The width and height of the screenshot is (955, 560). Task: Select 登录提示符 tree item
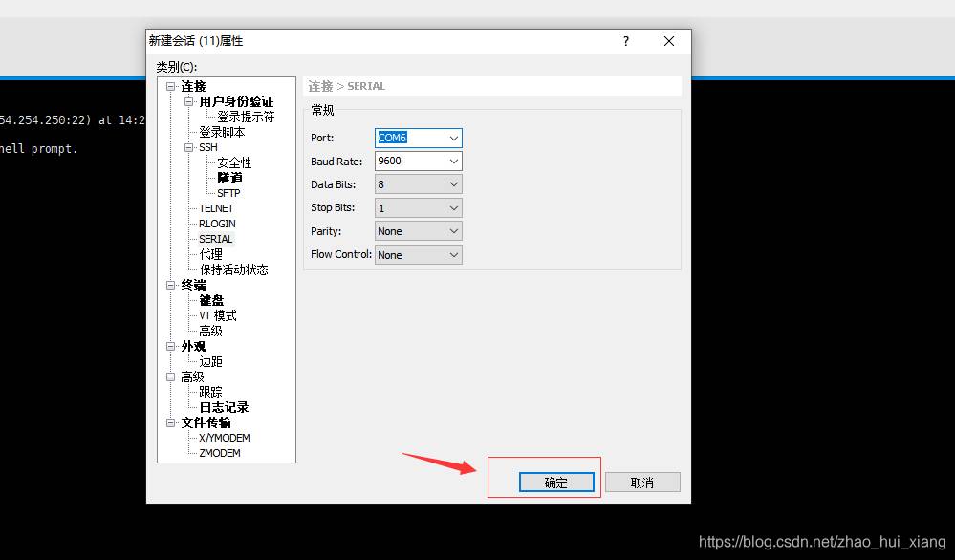[x=246, y=117]
